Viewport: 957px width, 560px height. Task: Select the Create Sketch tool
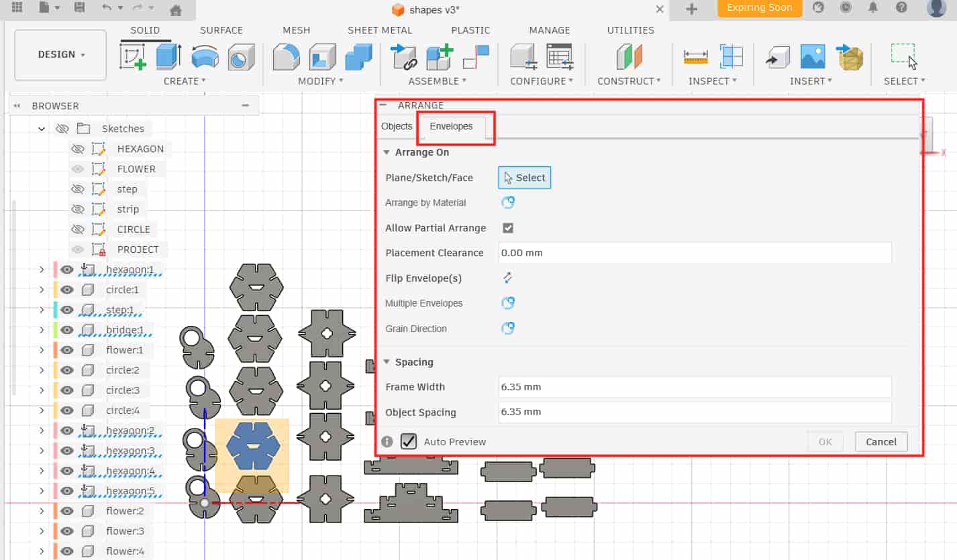click(x=133, y=56)
